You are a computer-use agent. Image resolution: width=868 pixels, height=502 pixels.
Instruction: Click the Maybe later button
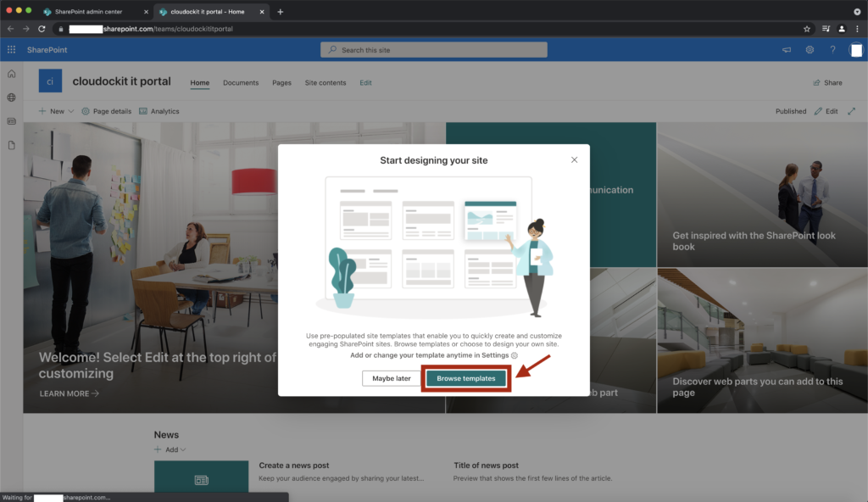pyautogui.click(x=392, y=378)
